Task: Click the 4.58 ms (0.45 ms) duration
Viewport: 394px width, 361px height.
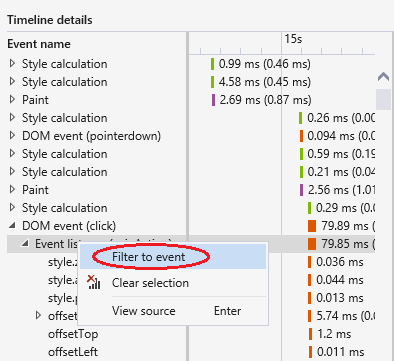Action: click(265, 82)
